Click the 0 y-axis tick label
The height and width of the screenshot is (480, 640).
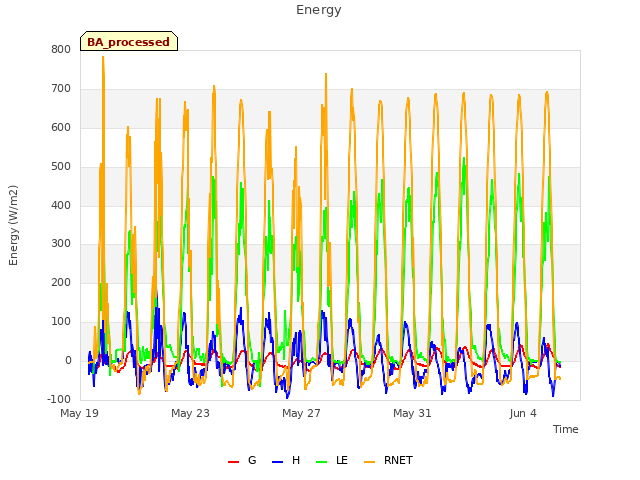pyautogui.click(x=68, y=361)
